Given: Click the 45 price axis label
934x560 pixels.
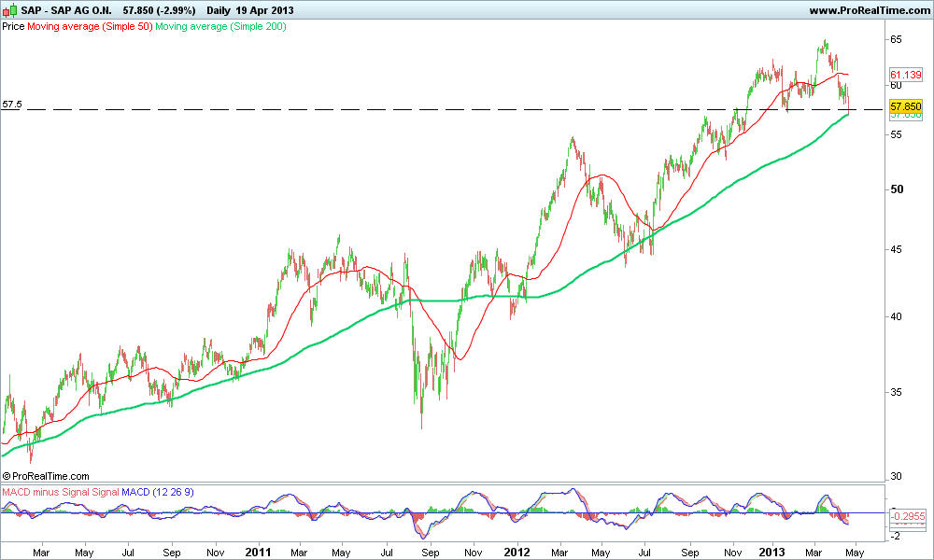Looking at the screenshot, I should click(x=896, y=249).
